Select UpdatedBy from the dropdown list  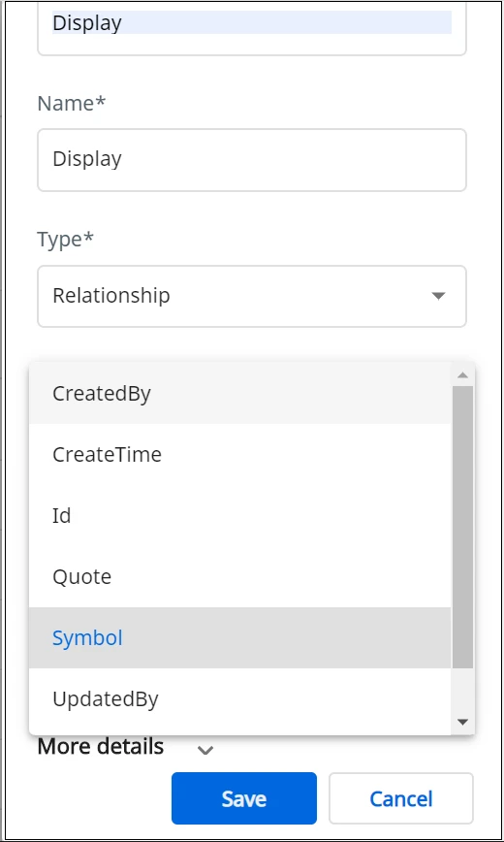click(240, 699)
